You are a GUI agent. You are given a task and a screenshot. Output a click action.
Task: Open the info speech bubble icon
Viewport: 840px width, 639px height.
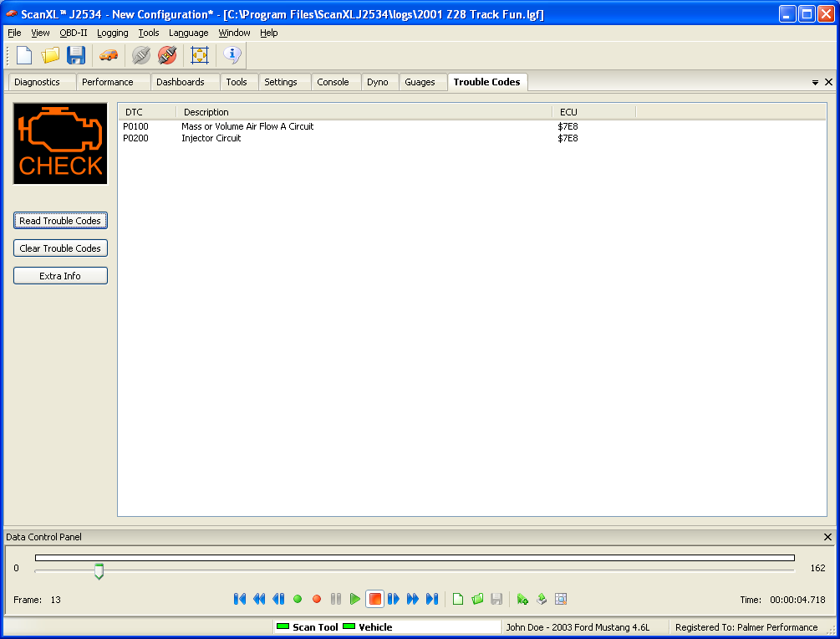(x=232, y=54)
